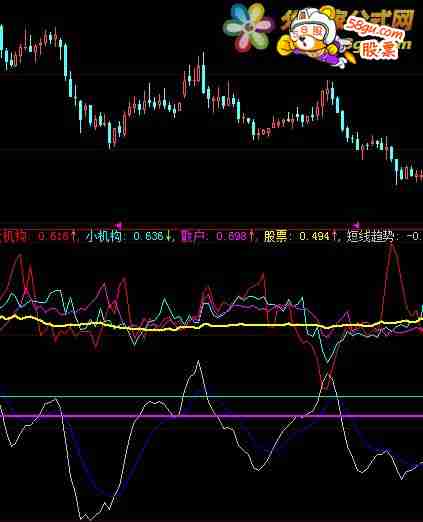
Task: Click the green down arrow after 0.636
Action: [168, 236]
